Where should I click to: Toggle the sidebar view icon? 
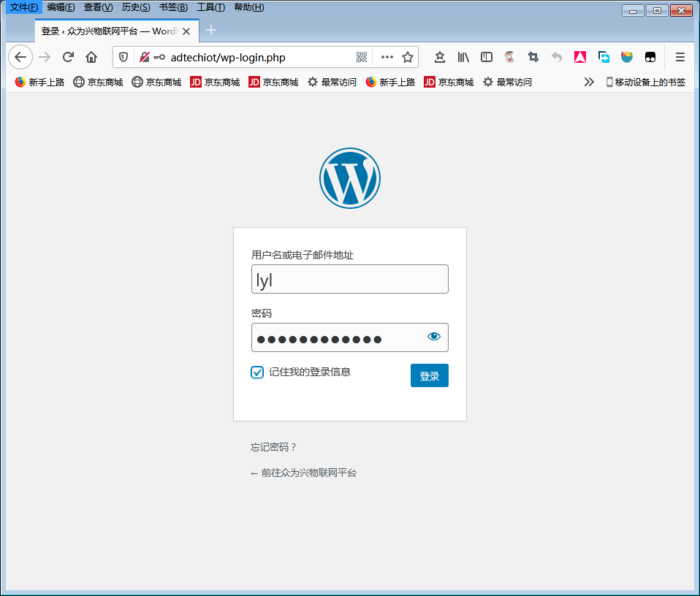point(486,57)
